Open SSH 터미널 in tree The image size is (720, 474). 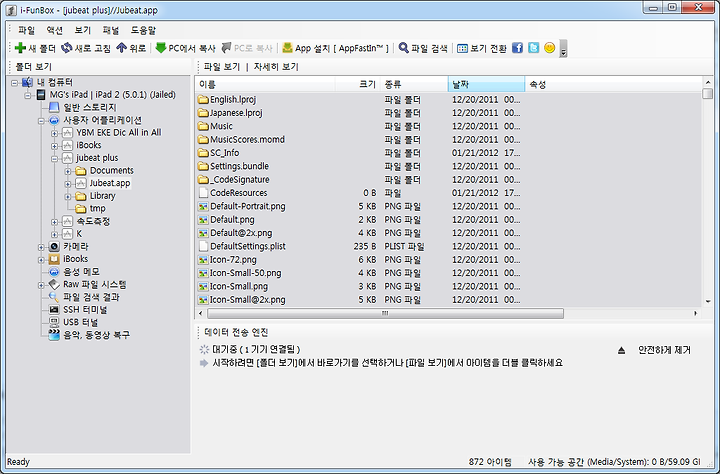pos(85,310)
